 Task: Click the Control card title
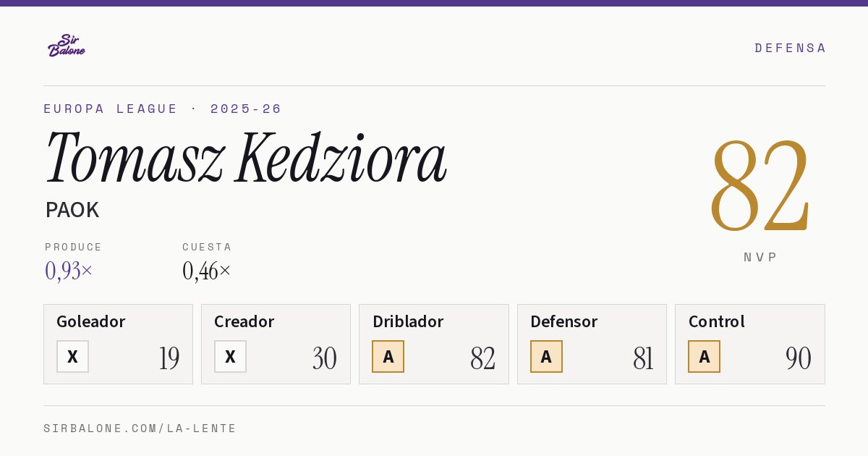tap(716, 321)
